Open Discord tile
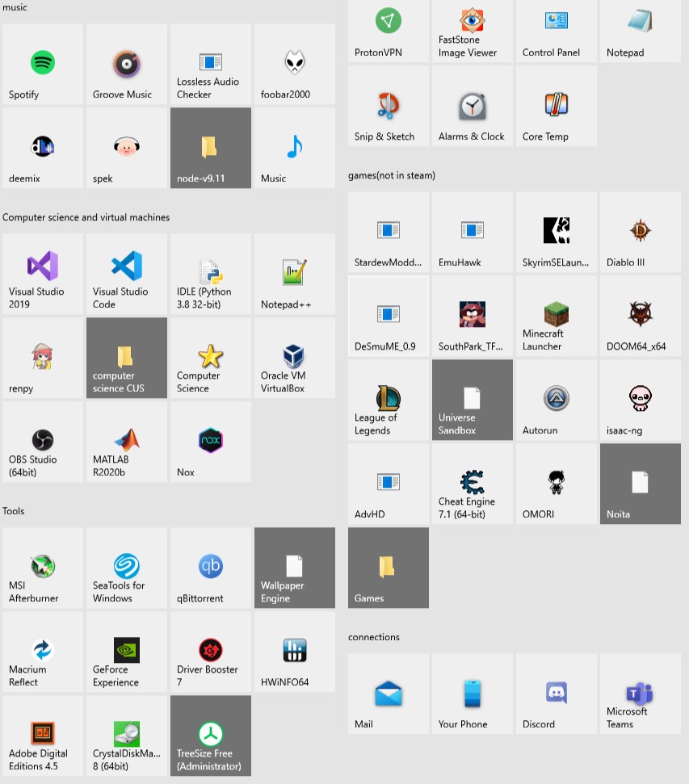Viewport: 689px width, 784px height. pyautogui.click(x=557, y=694)
